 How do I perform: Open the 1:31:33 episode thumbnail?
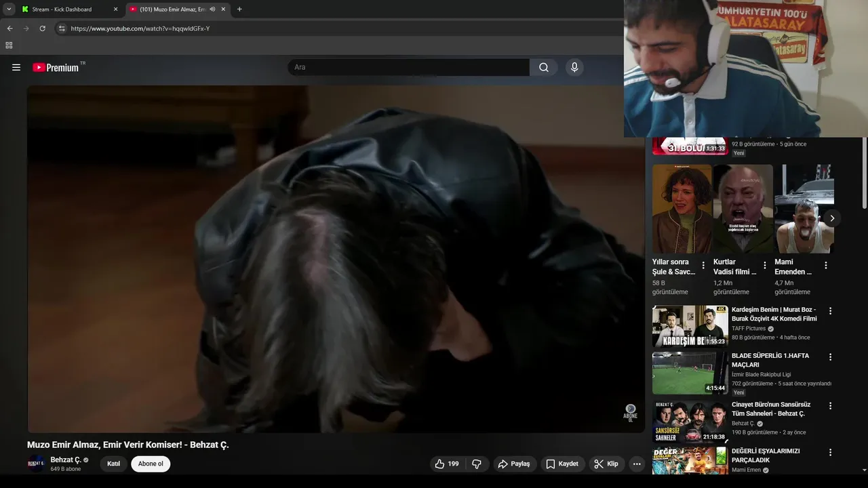(x=690, y=146)
